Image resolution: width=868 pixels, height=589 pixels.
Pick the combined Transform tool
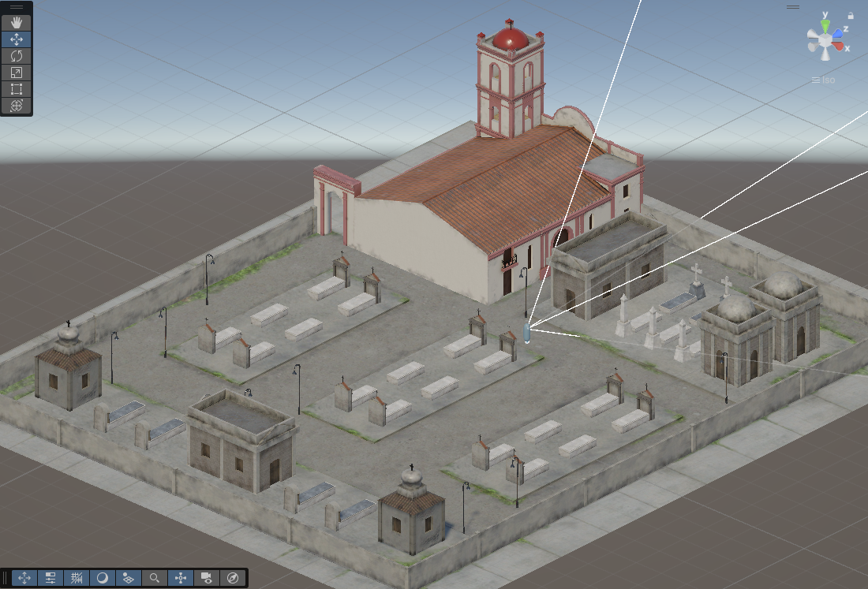click(17, 106)
